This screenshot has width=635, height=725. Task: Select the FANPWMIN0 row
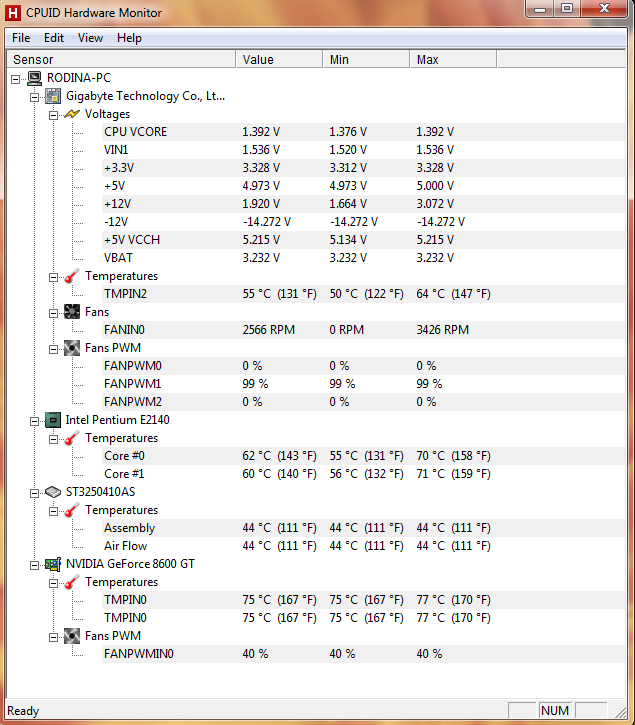click(364, 654)
